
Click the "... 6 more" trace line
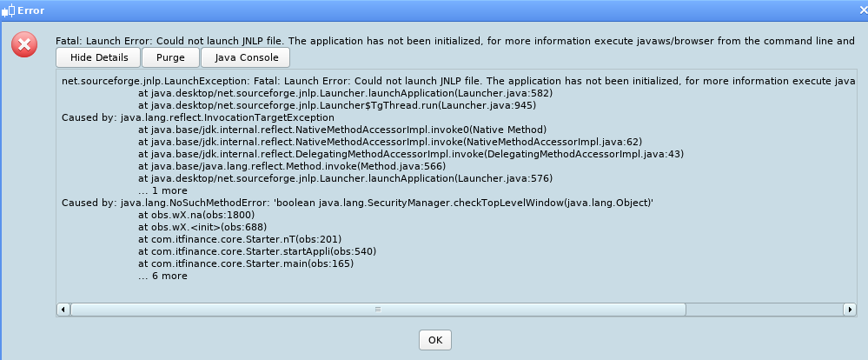tap(162, 276)
